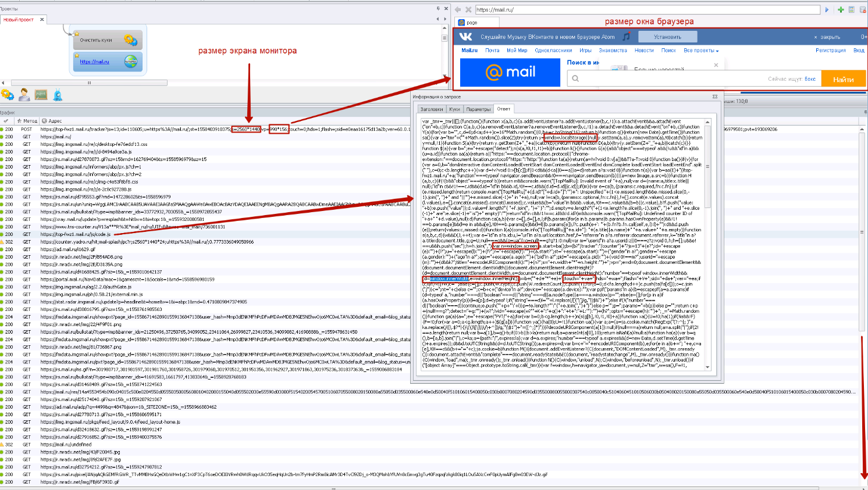The image size is (868, 490).
Task: Click the project canvas horizontal scrollbar
Action: point(89,83)
